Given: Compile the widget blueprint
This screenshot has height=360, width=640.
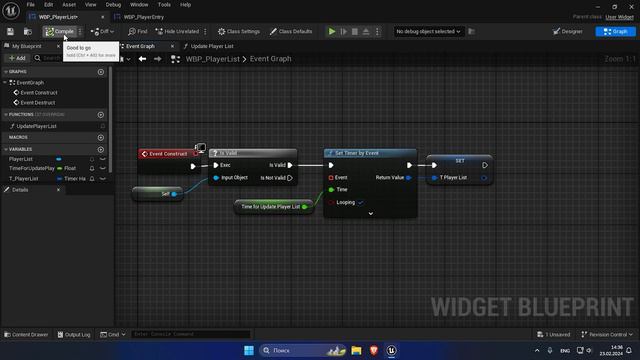Looking at the screenshot, I should (x=60, y=31).
